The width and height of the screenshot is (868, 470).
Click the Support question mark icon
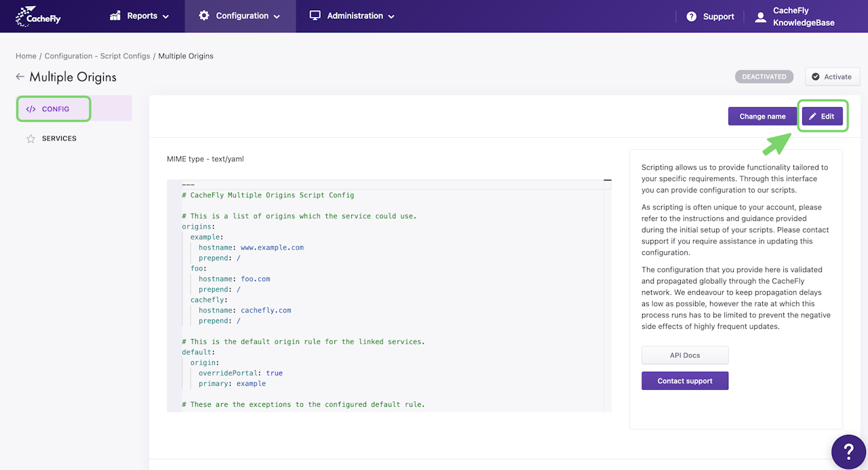coord(692,16)
